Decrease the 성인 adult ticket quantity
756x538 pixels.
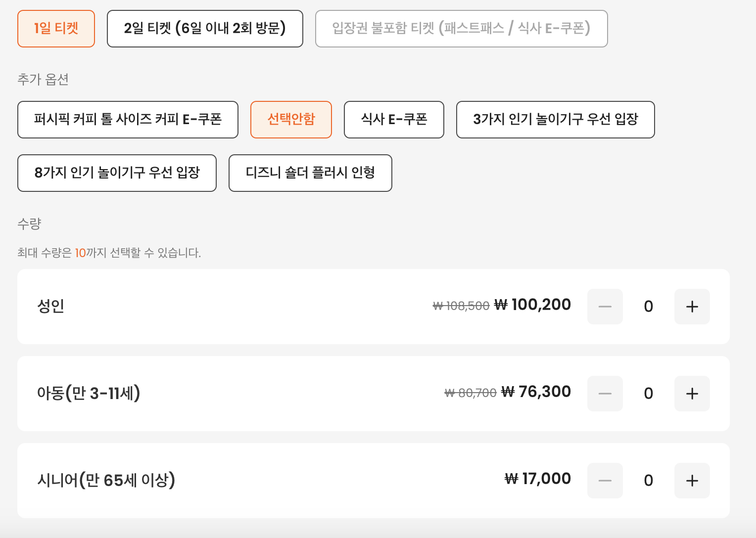[x=605, y=307]
